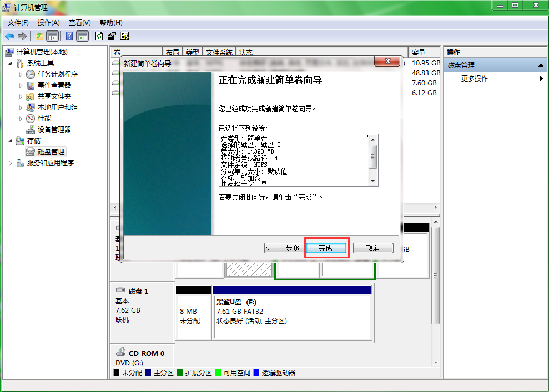Click the 完成 button to finish the wizard
This screenshot has width=549, height=392.
point(326,248)
